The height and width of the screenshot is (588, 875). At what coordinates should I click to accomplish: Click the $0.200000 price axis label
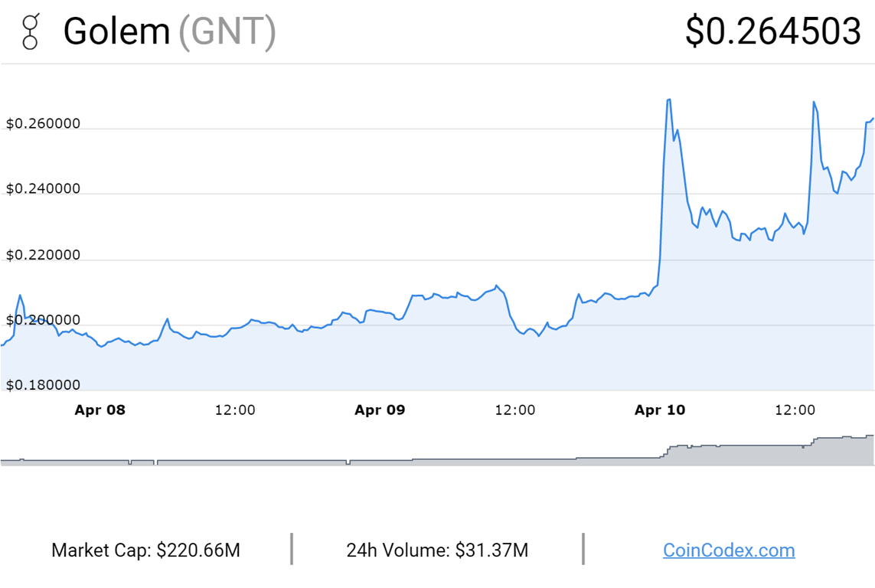click(43, 320)
